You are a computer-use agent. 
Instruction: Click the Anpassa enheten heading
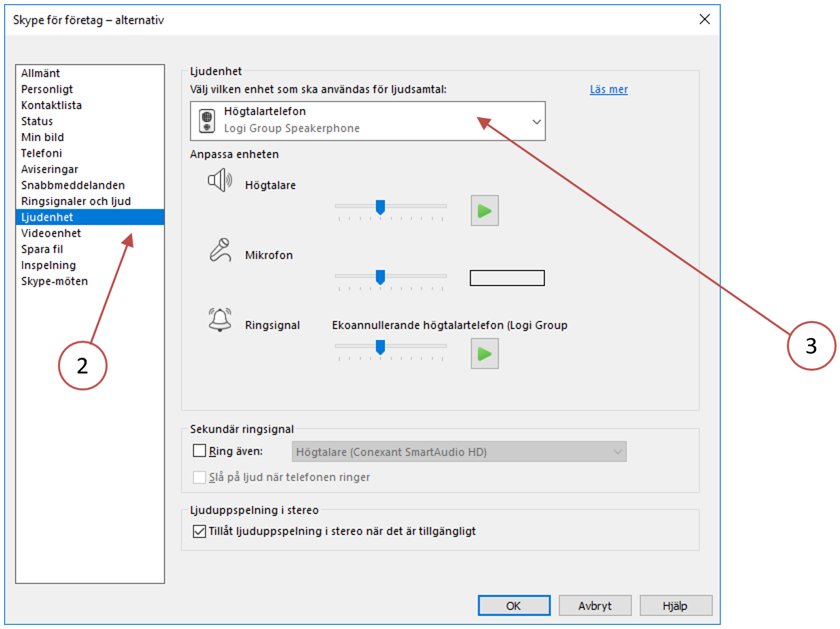click(234, 154)
